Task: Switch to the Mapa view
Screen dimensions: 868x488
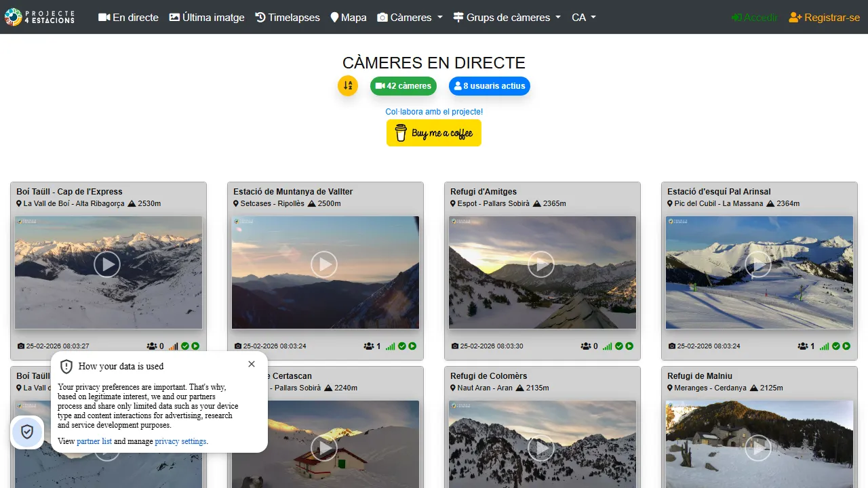Action: (348, 18)
